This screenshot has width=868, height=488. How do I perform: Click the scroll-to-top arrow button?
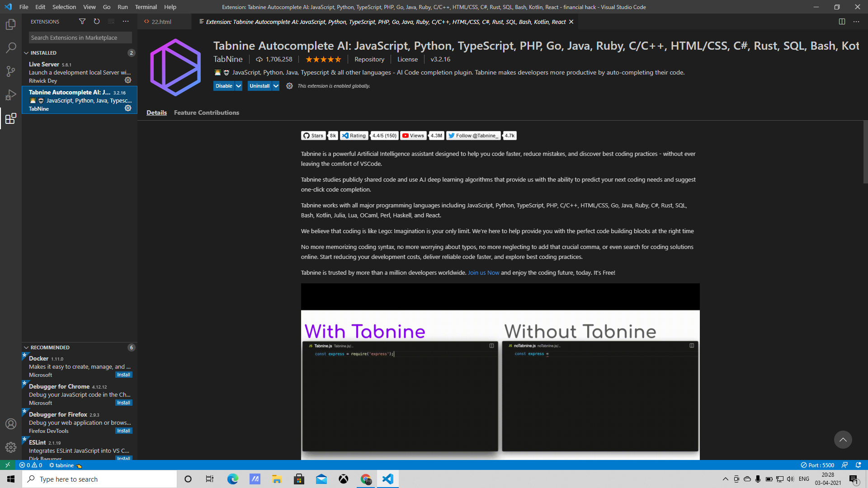tap(843, 440)
